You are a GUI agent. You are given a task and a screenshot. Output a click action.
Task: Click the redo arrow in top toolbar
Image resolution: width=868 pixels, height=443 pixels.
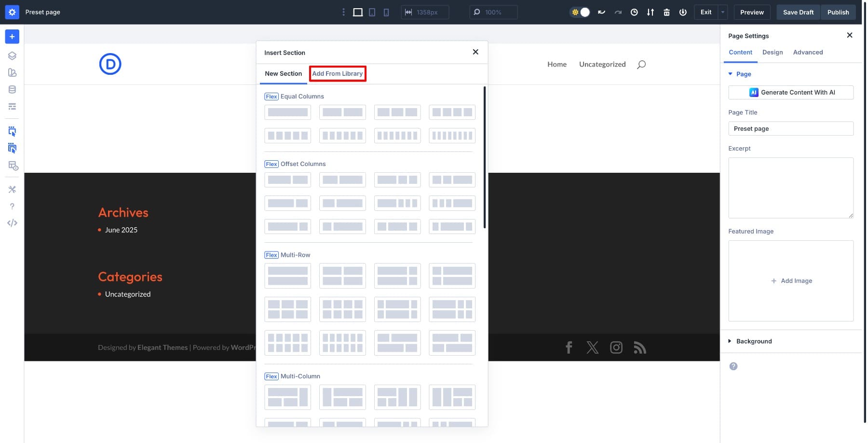pos(618,12)
